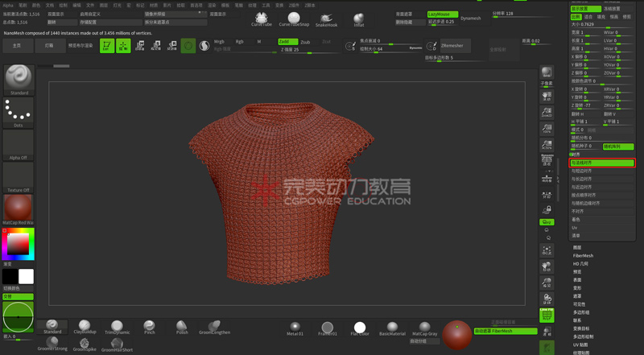
Task: Select the CurveTube brush icon
Action: pyautogui.click(x=262, y=19)
